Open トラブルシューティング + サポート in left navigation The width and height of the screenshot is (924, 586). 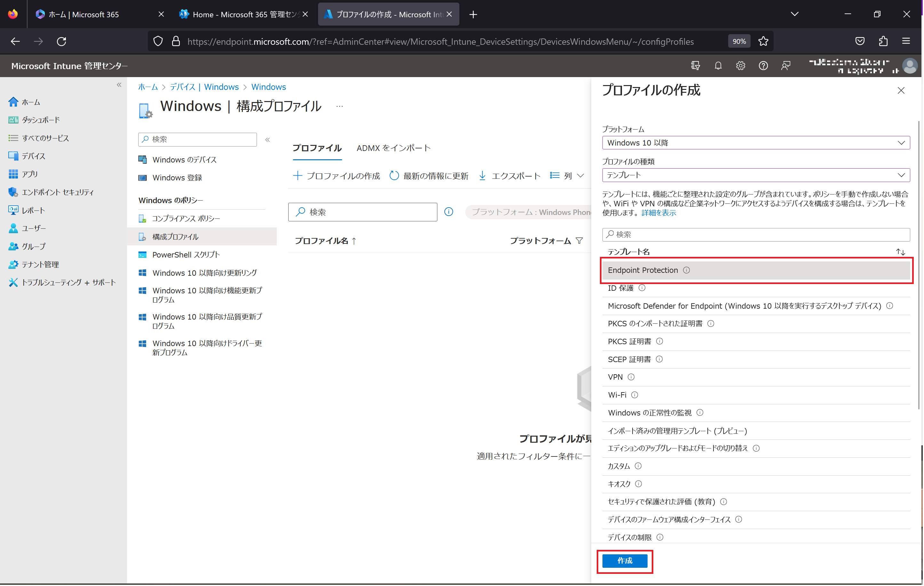click(62, 283)
